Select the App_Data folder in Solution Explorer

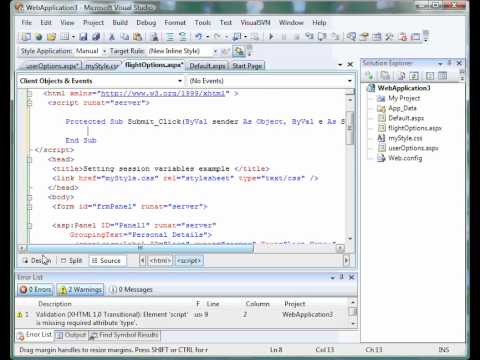click(x=402, y=108)
